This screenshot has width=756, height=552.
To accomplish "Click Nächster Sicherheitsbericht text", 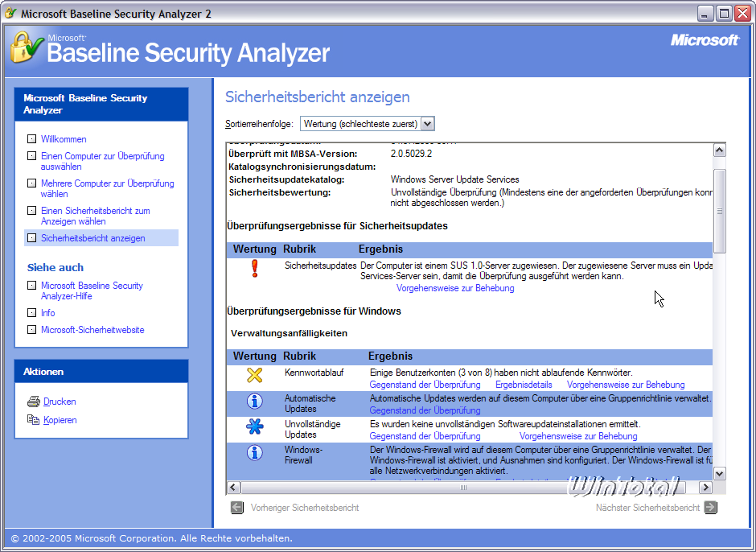I will [x=647, y=508].
